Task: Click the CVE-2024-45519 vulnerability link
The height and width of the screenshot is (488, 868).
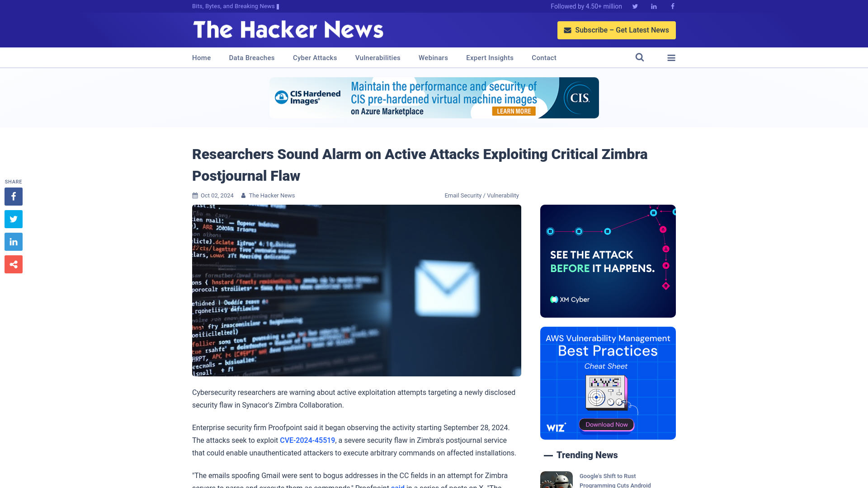Action: (x=307, y=441)
